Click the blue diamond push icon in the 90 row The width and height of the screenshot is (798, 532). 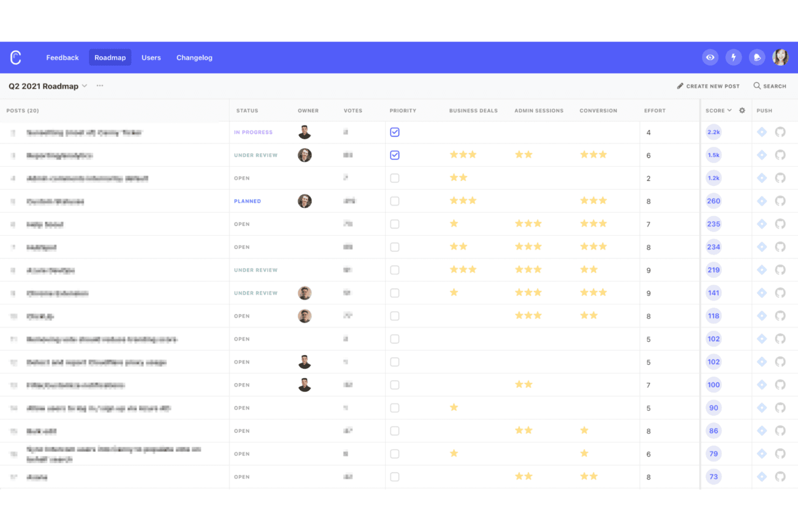(762, 408)
